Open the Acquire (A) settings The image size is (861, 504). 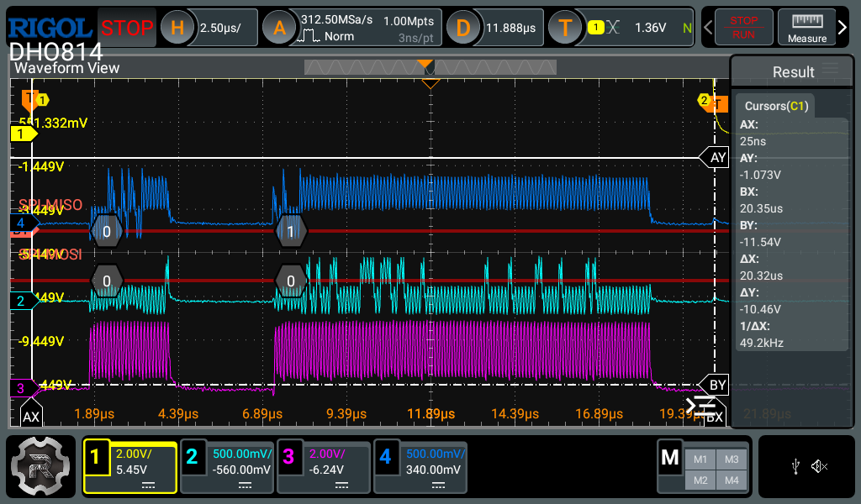pos(279,28)
